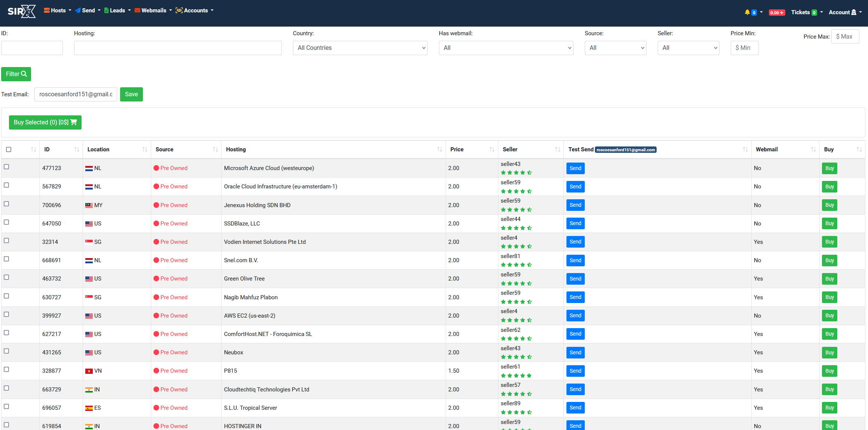Open the Account menu

[845, 12]
